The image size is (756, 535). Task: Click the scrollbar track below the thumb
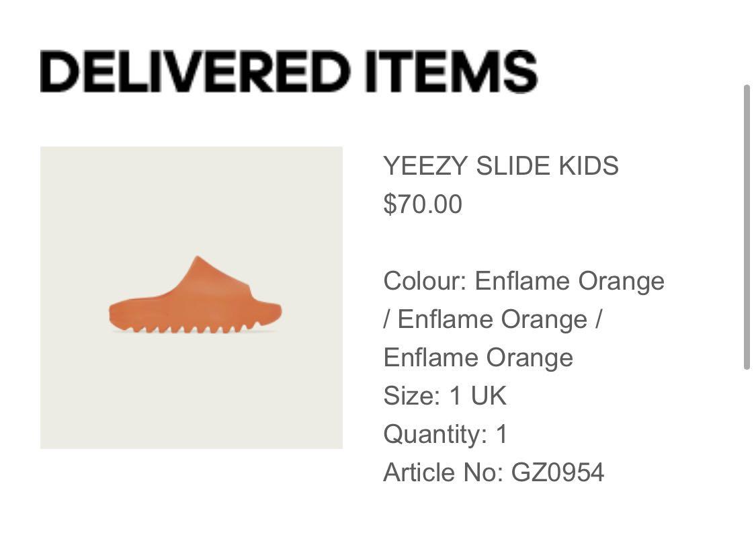(747, 449)
